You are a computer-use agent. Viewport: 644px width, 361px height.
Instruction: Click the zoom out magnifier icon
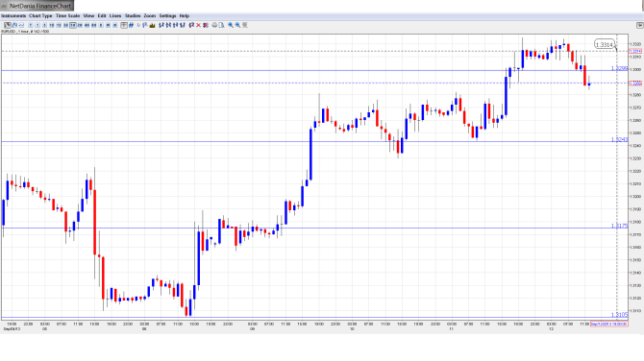(x=237, y=25)
